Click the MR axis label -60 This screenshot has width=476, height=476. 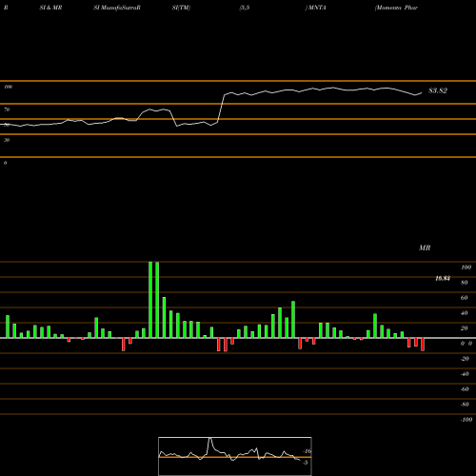(465, 389)
